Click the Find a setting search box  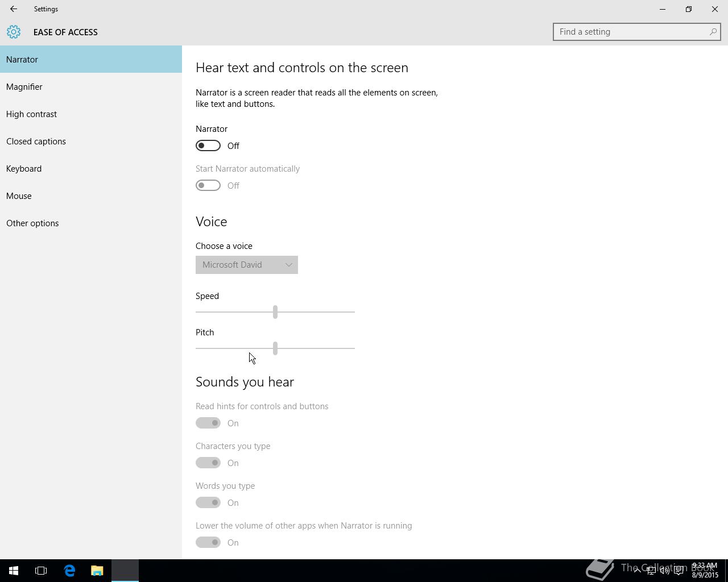[x=637, y=32]
